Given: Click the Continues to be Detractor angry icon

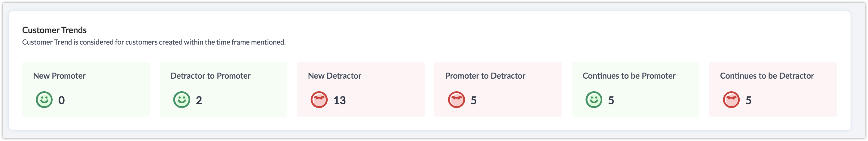Looking at the screenshot, I should (731, 100).
